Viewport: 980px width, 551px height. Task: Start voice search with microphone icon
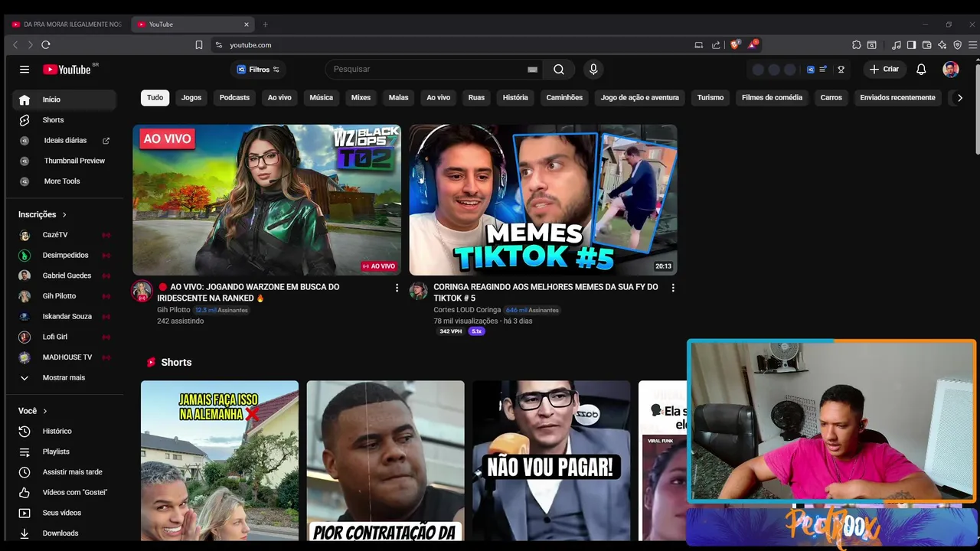point(593,69)
